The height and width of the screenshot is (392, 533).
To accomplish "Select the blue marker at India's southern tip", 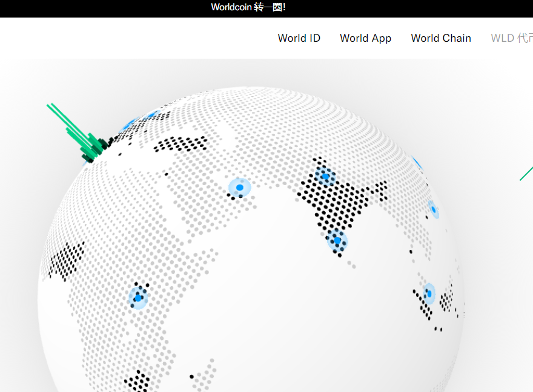I will (337, 240).
